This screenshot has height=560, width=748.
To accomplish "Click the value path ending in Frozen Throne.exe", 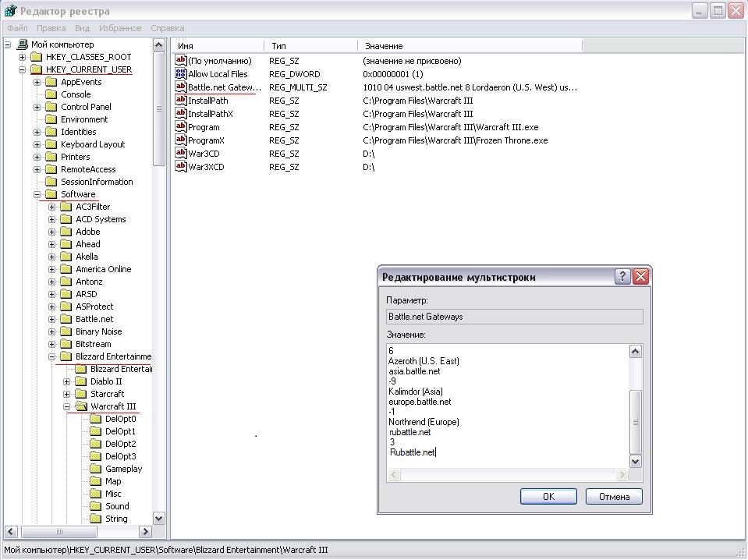I will [455, 140].
